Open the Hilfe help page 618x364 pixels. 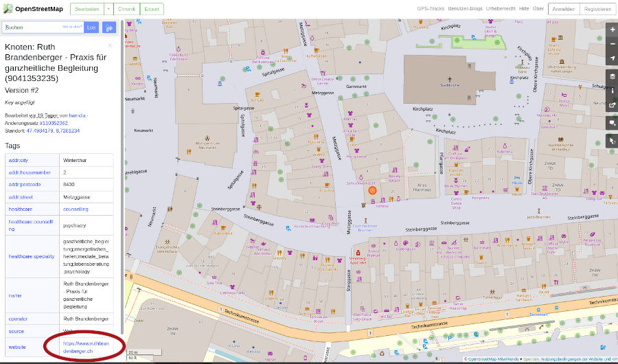coord(524,9)
